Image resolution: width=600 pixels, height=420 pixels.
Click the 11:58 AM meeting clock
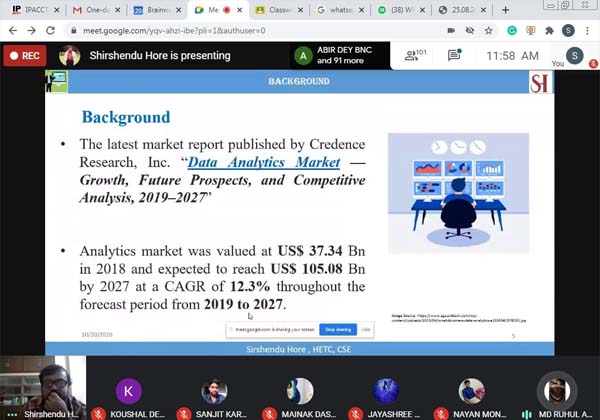click(512, 56)
